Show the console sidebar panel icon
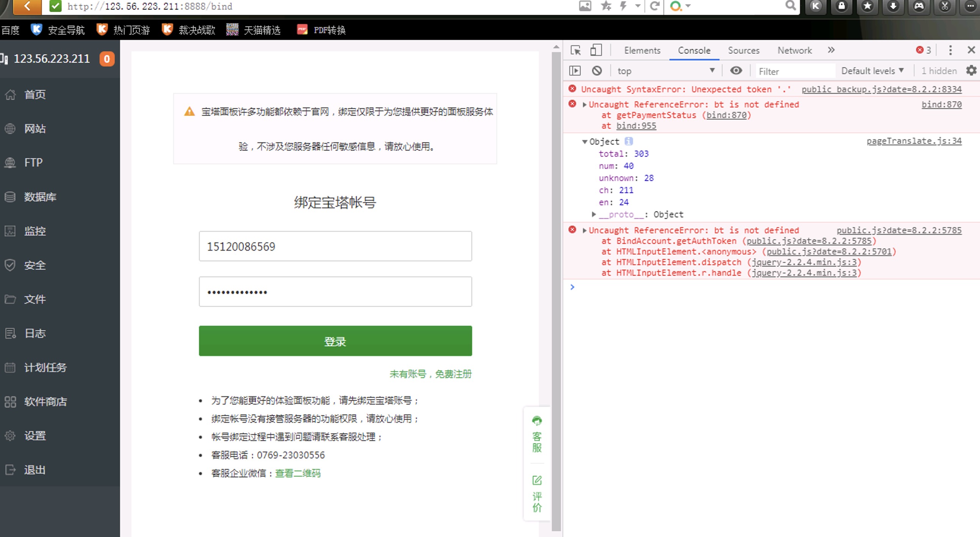Screen dimensions: 980x537 pos(575,71)
